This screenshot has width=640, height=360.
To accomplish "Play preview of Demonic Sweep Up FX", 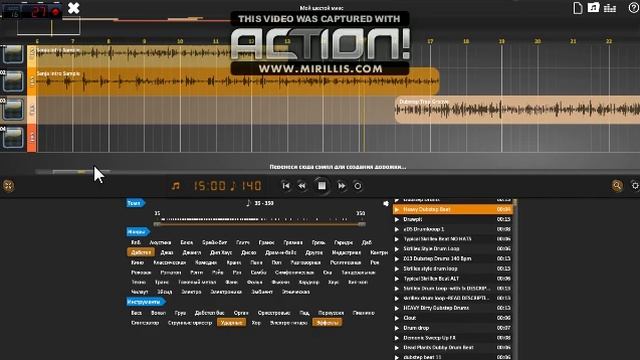I will click(x=397, y=338).
